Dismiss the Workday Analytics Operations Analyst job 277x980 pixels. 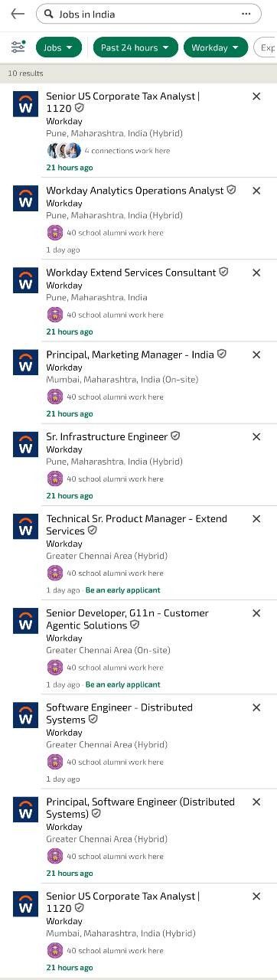click(256, 191)
